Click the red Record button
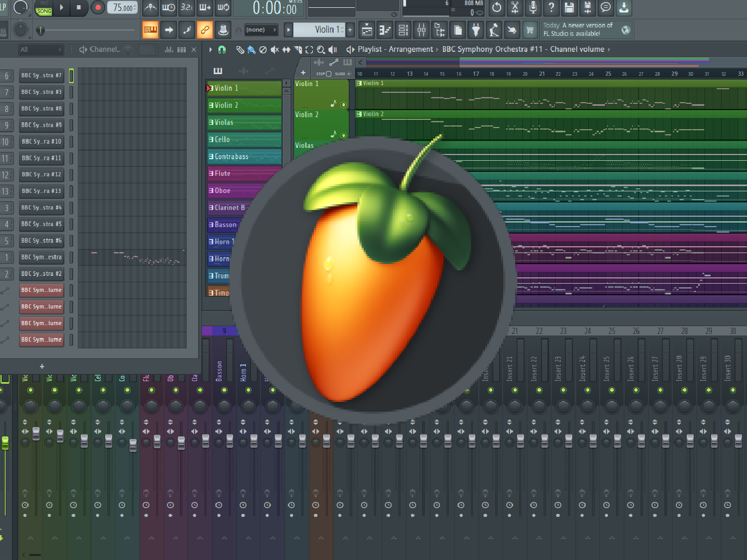 tap(98, 8)
